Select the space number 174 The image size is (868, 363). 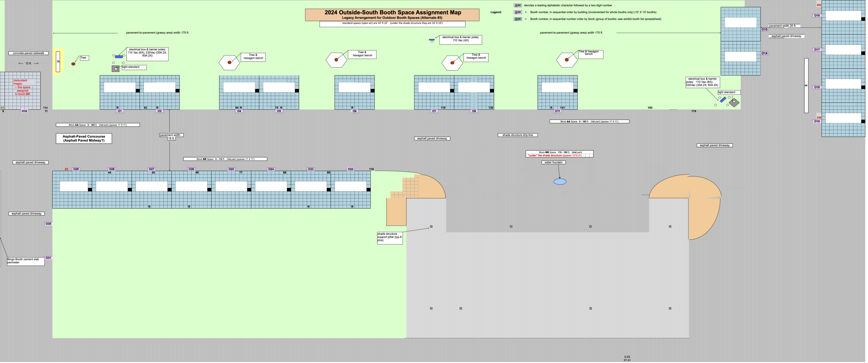(x=694, y=111)
